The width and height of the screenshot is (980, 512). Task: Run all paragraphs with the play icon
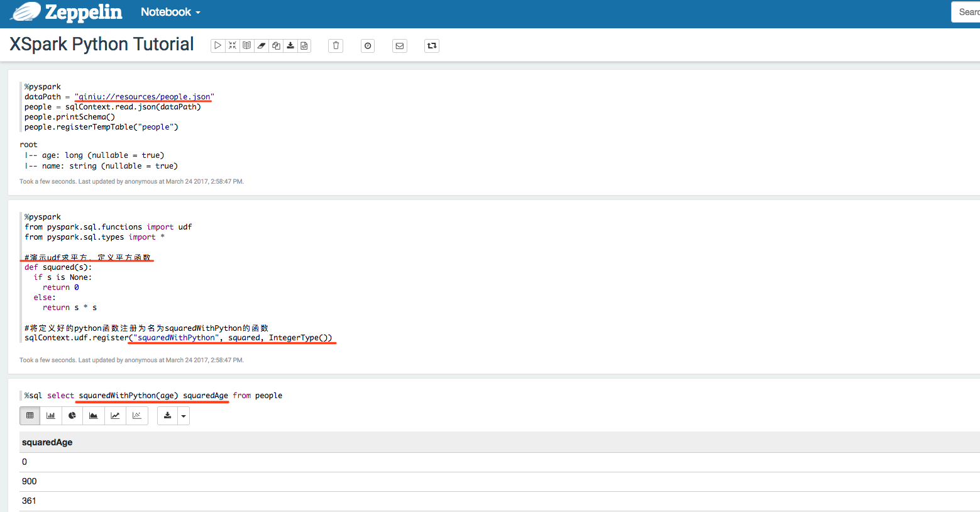217,45
